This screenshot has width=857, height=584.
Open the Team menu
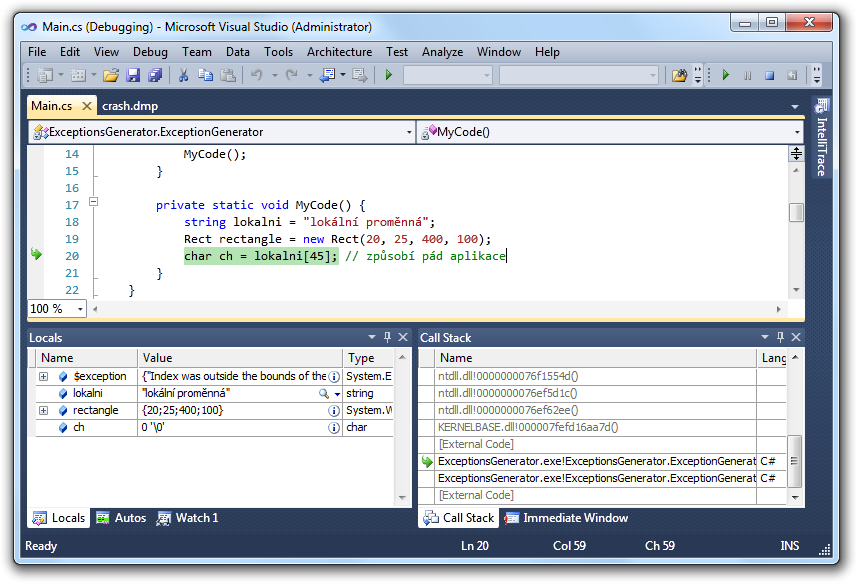pyautogui.click(x=197, y=52)
